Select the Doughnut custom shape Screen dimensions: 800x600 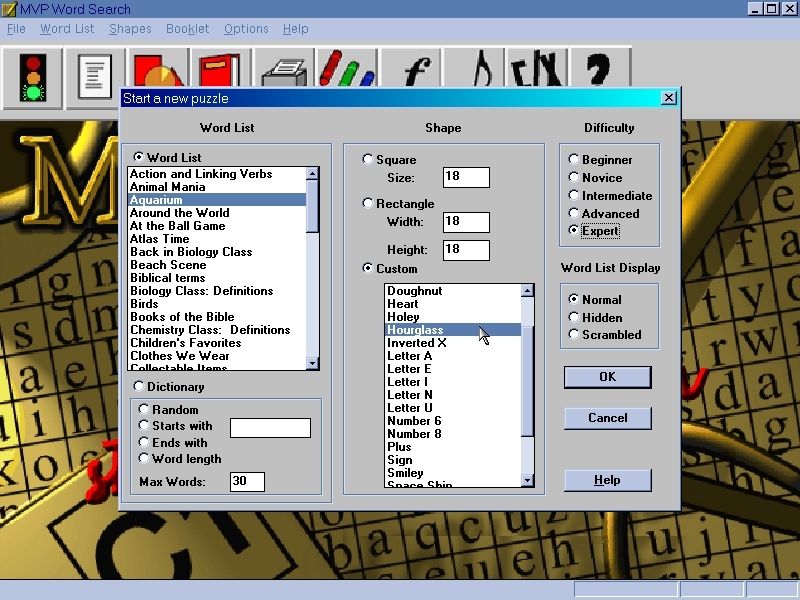click(414, 291)
